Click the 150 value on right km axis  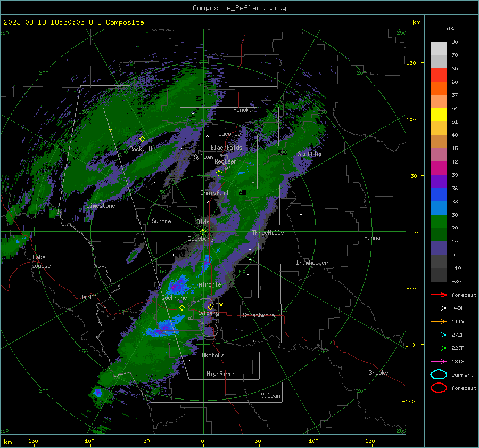coord(411,63)
